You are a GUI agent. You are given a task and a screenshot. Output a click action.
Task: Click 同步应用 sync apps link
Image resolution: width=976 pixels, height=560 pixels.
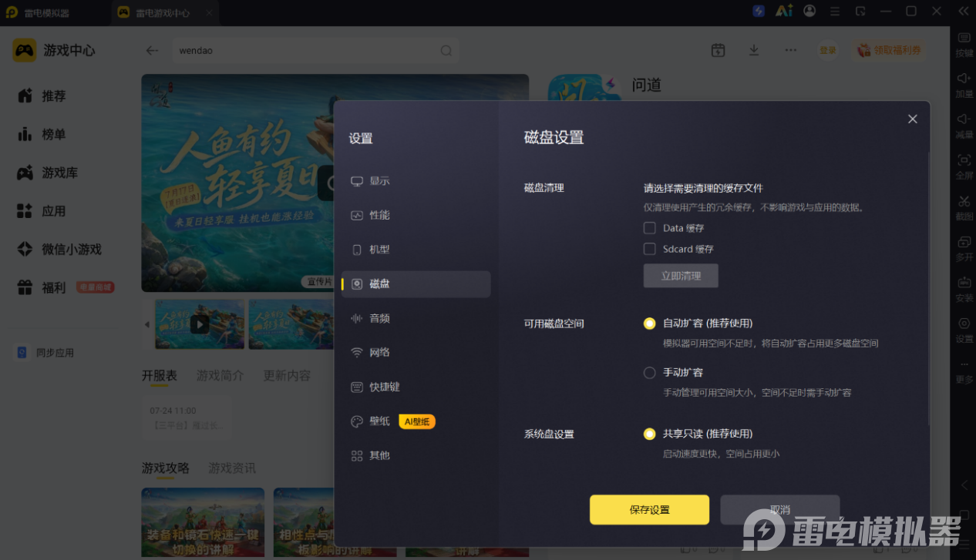46,353
